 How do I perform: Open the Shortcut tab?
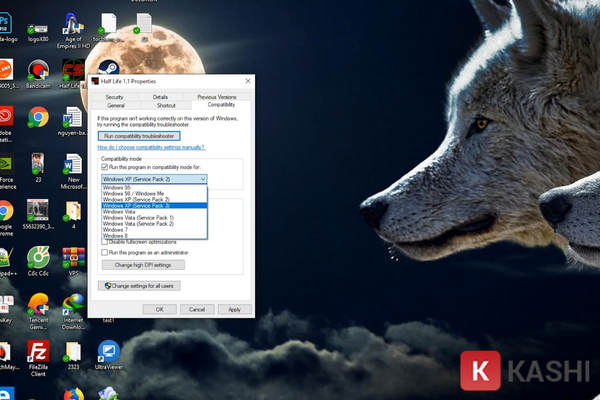[166, 105]
